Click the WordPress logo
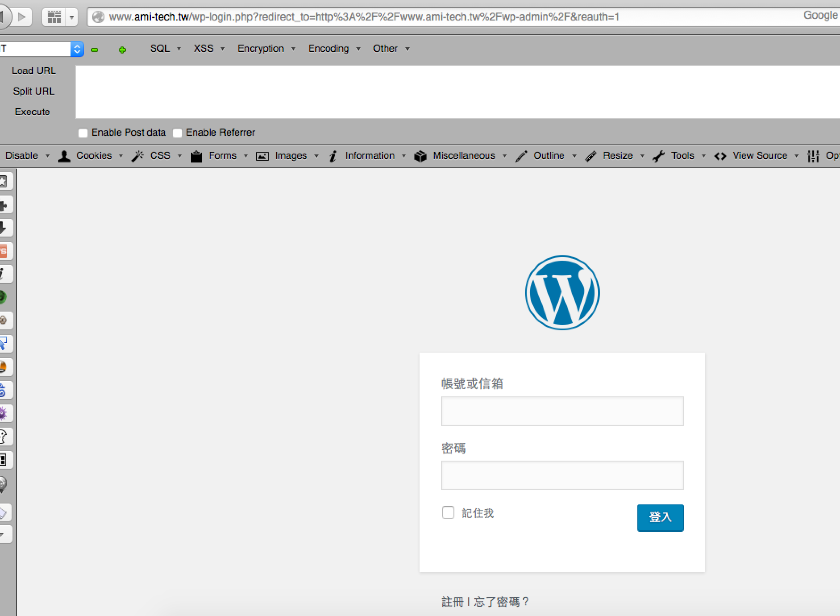The image size is (840, 616). (x=562, y=293)
